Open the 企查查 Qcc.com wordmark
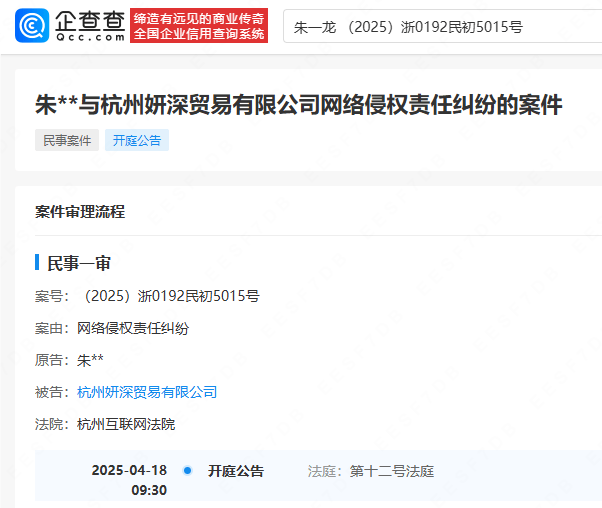Viewport: 602px width, 508px height. (x=90, y=25)
